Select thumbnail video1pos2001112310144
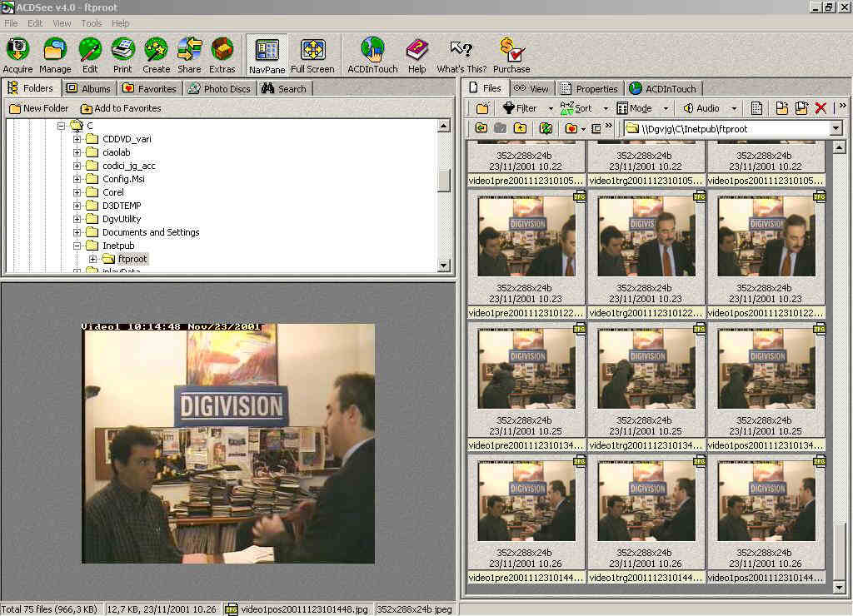The height and width of the screenshot is (616, 853). click(x=766, y=518)
